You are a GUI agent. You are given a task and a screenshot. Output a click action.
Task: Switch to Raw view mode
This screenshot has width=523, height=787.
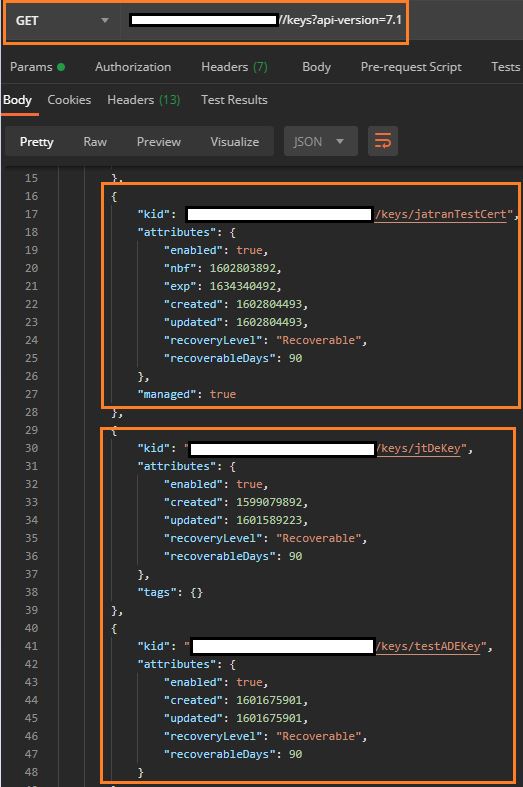click(95, 142)
